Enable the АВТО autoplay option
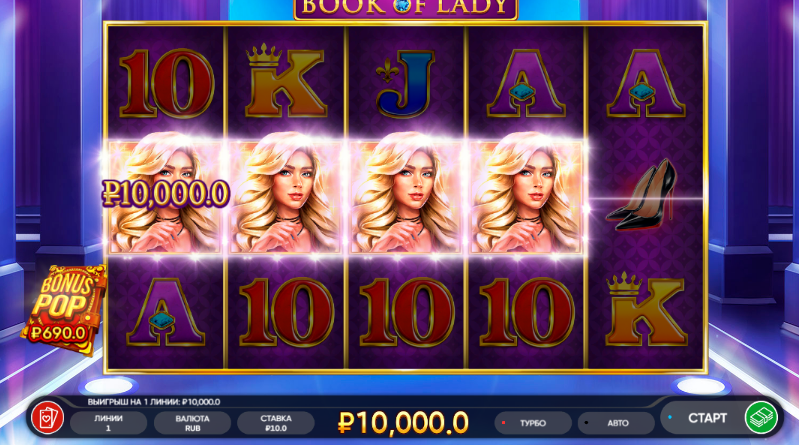The height and width of the screenshot is (445, 799). (x=616, y=423)
